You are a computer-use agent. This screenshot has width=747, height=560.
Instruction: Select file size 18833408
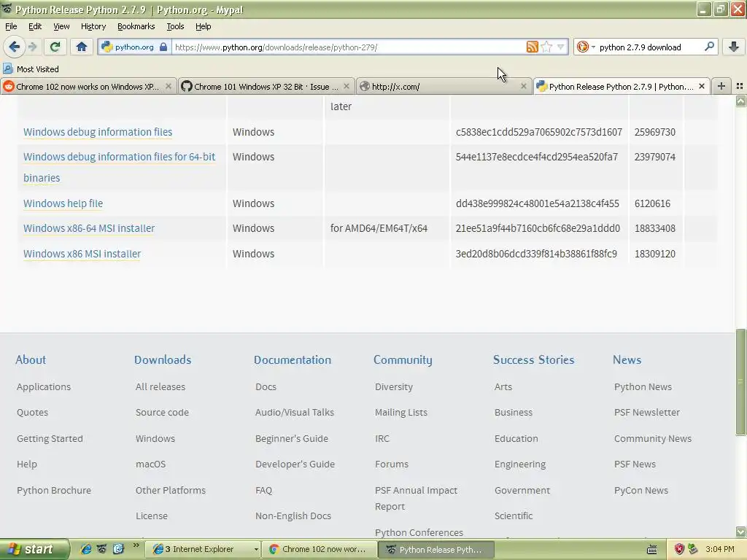click(654, 228)
